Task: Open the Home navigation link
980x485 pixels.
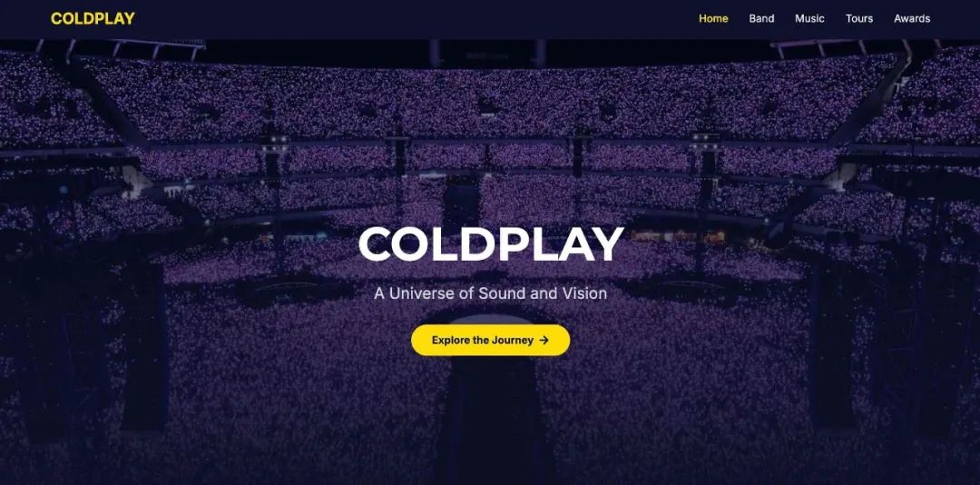Action: [713, 19]
